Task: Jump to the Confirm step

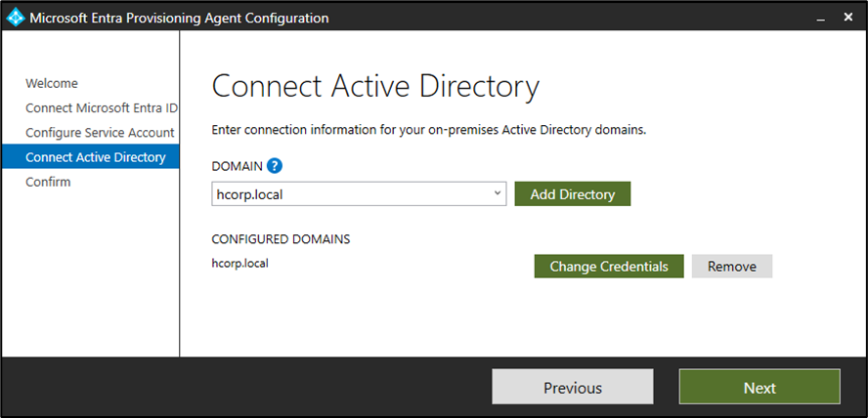Action: (48, 182)
